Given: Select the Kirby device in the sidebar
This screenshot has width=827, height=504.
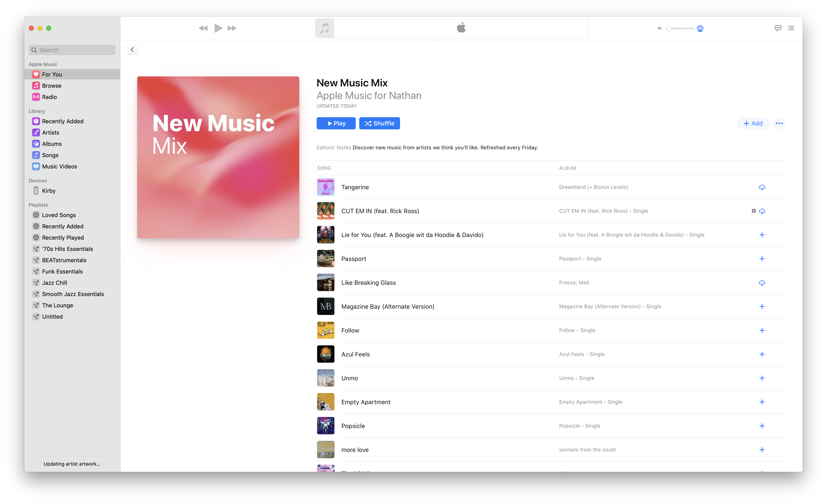Looking at the screenshot, I should [49, 191].
